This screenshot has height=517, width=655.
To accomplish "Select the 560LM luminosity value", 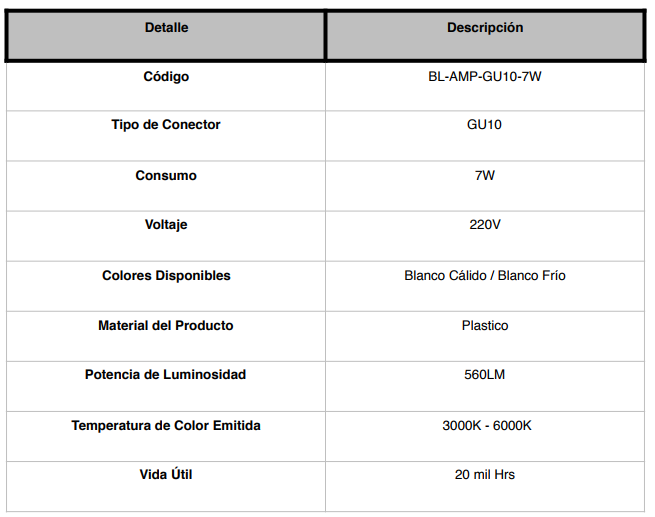I will pos(485,375).
